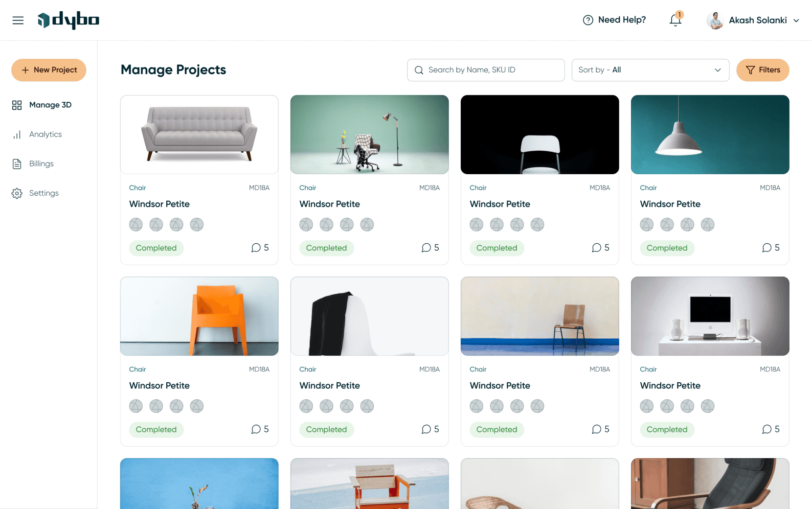Click Windsor Petite title on computer monitor card

(x=670, y=386)
